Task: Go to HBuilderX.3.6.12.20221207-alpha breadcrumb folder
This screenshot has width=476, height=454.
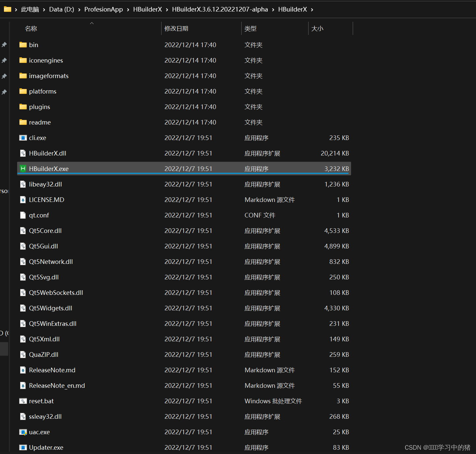Action: (x=220, y=9)
